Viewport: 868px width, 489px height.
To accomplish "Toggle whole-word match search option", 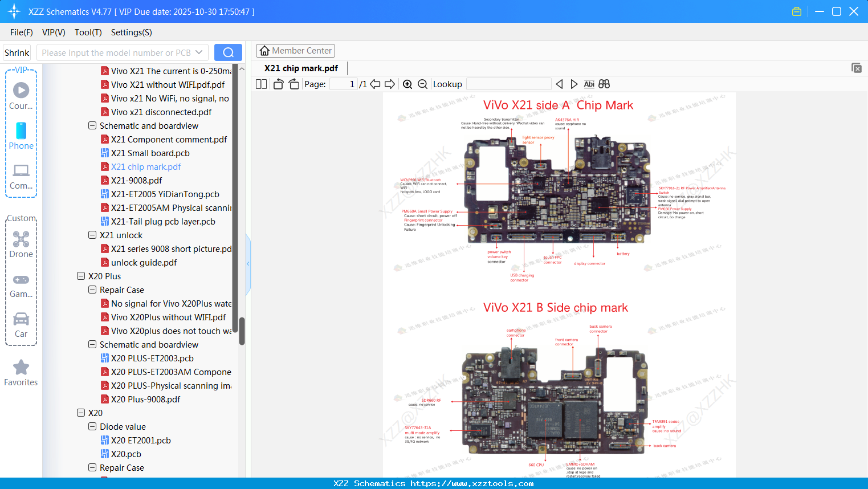I will [604, 84].
